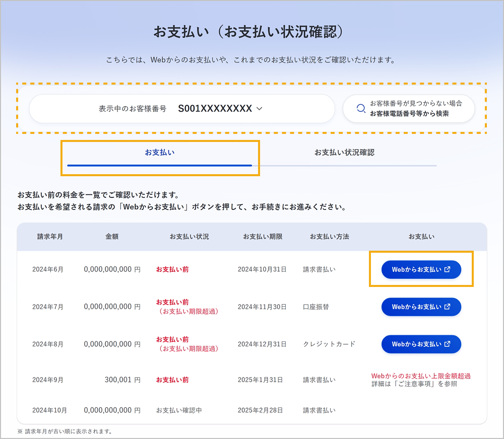Click the 2024年12月31日 due date
The width and height of the screenshot is (504, 439).
[262, 344]
